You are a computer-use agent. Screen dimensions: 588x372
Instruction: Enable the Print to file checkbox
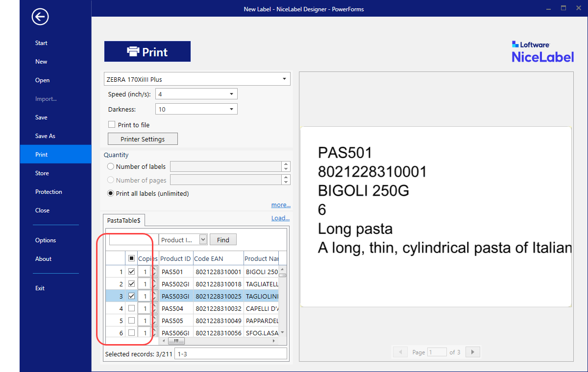click(112, 125)
